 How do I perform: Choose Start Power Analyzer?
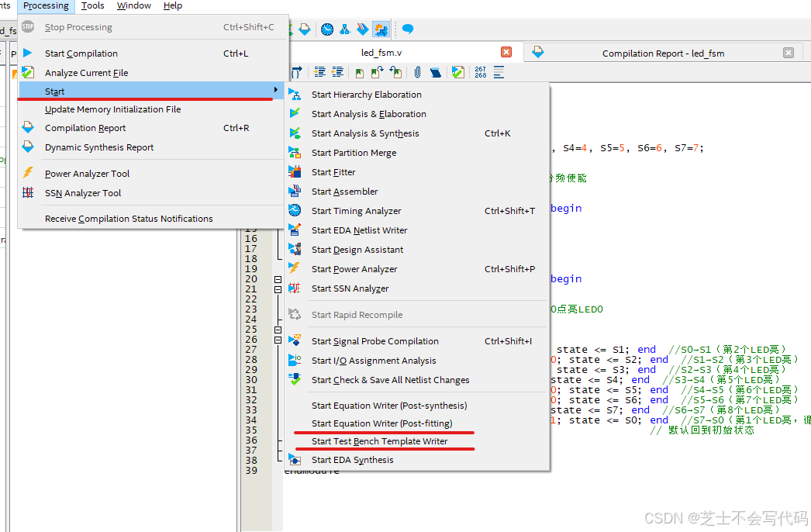(417, 268)
